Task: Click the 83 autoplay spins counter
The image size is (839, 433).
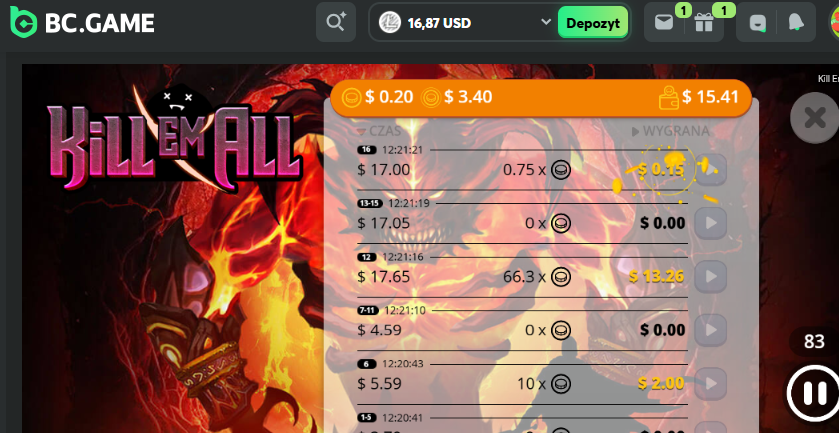Action: [x=814, y=341]
